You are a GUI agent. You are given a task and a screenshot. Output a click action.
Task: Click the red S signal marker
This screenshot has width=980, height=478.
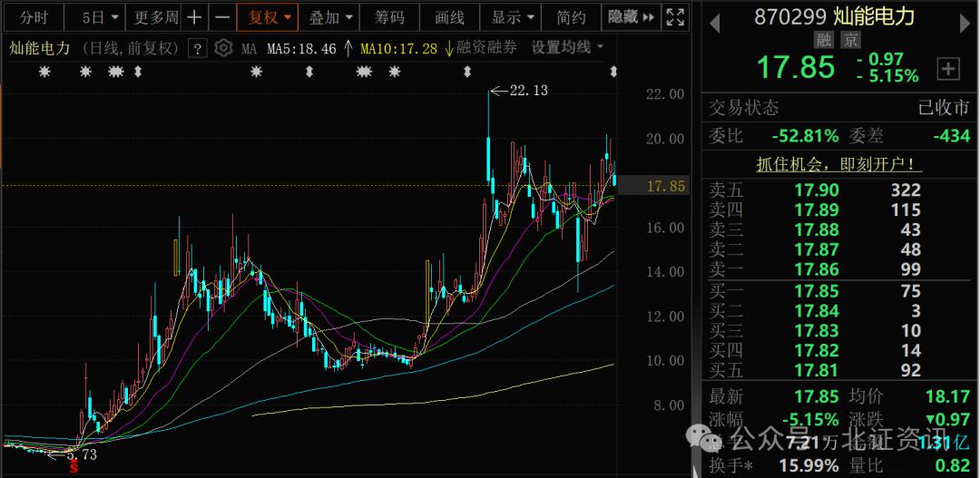click(x=74, y=467)
